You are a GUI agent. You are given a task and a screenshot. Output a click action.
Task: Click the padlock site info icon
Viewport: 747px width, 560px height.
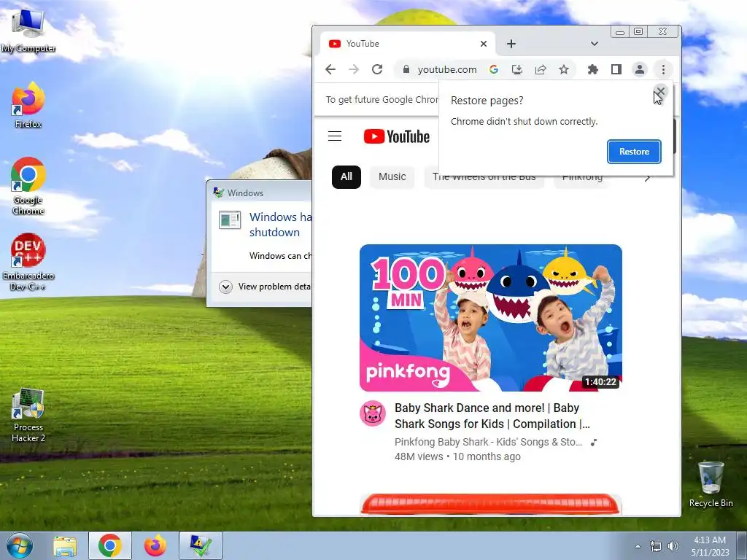coord(406,69)
